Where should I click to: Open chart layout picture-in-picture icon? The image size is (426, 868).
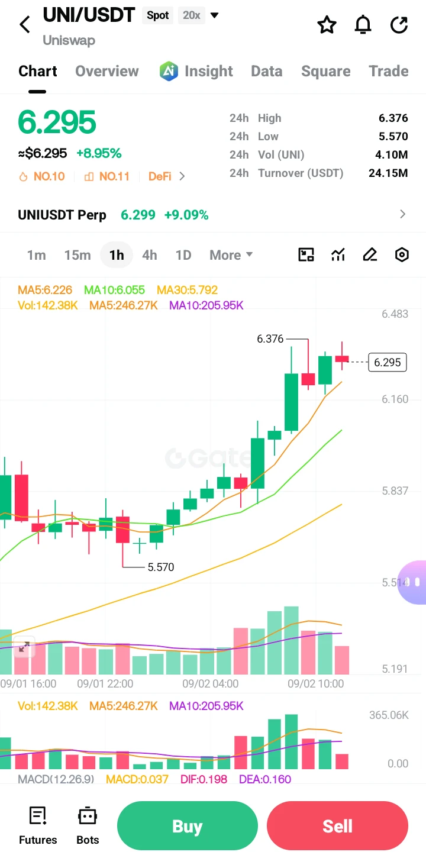[x=306, y=255]
